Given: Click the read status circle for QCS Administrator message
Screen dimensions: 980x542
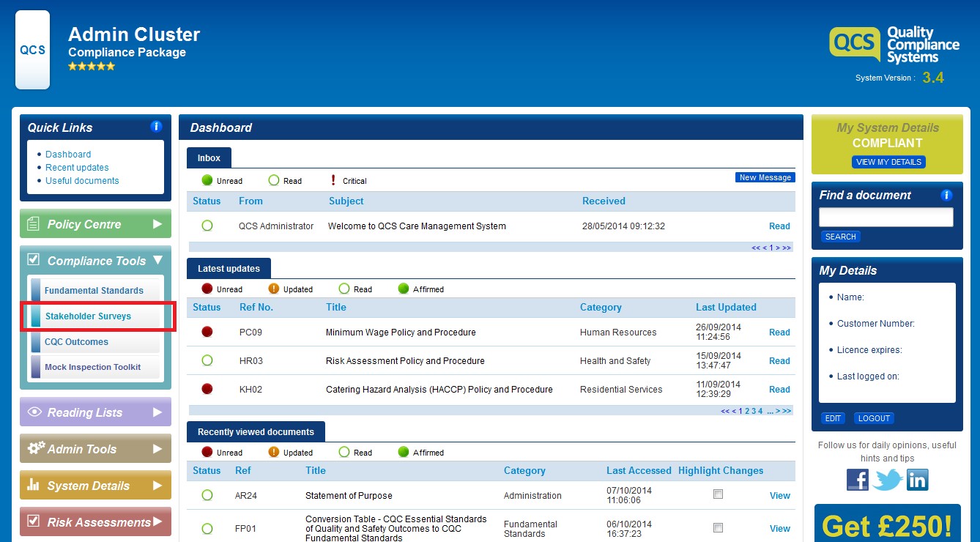Looking at the screenshot, I should point(207,226).
